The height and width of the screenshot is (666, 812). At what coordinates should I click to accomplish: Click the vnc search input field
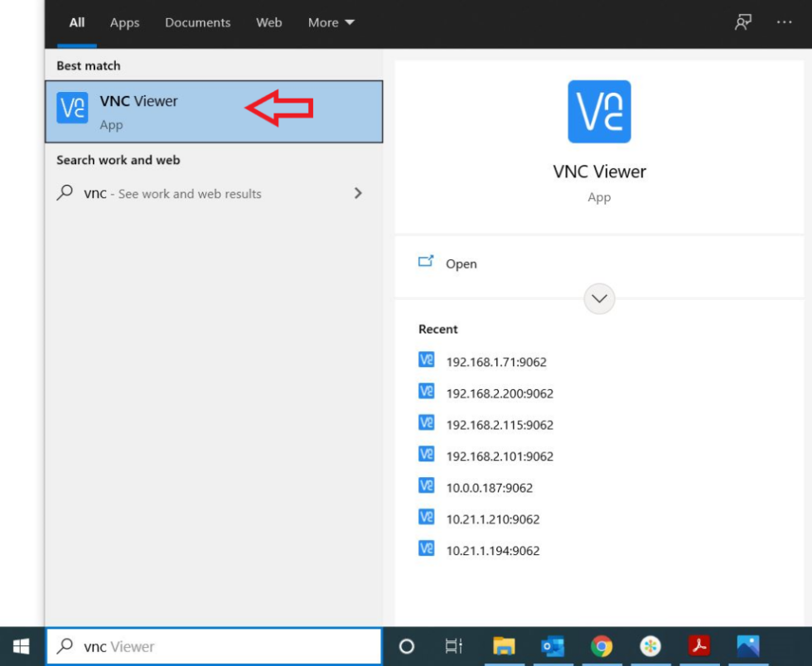pyautogui.click(x=215, y=646)
